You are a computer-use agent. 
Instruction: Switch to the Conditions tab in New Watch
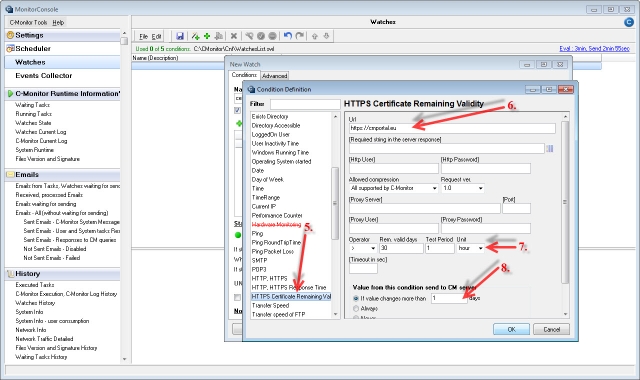[244, 75]
